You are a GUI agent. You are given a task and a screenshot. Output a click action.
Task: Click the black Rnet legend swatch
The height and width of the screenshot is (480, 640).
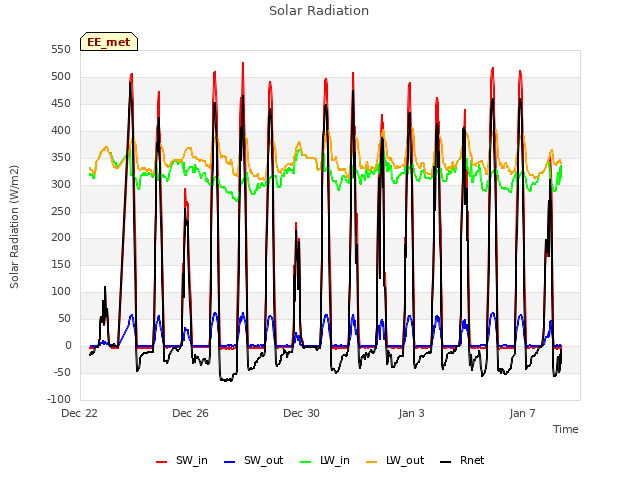(x=446, y=462)
